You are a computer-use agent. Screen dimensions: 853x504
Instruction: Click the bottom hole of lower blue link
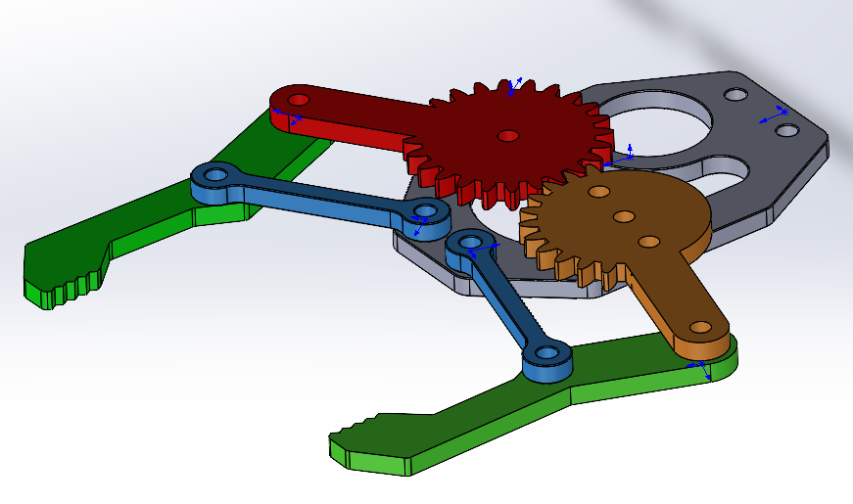(548, 353)
